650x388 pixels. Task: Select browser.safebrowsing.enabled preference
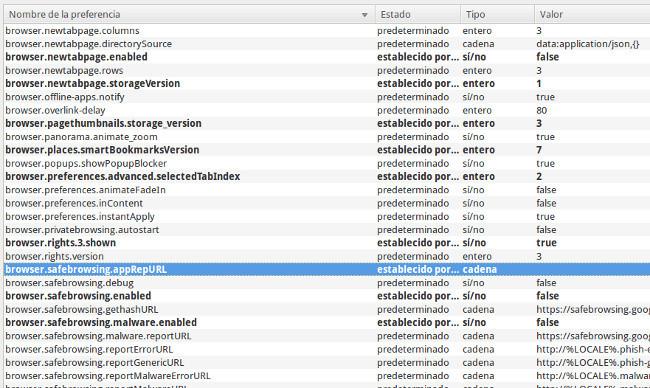click(x=327, y=296)
